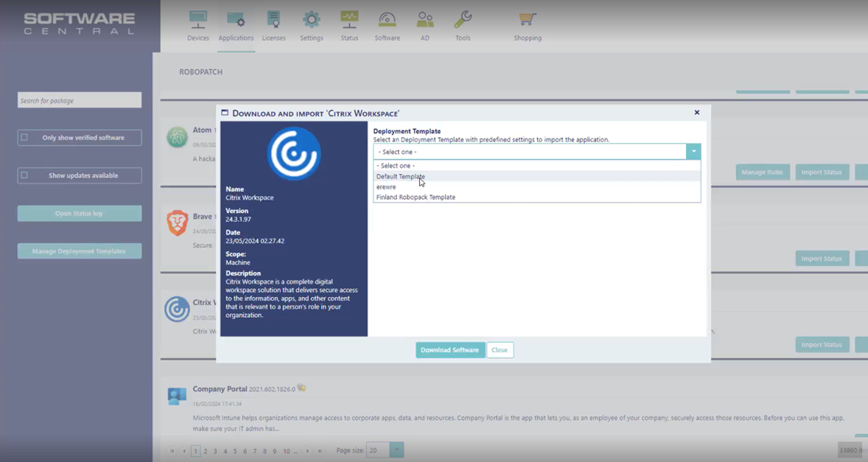Click Import Status in Brave row
The height and width of the screenshot is (462, 868).
pos(822,259)
